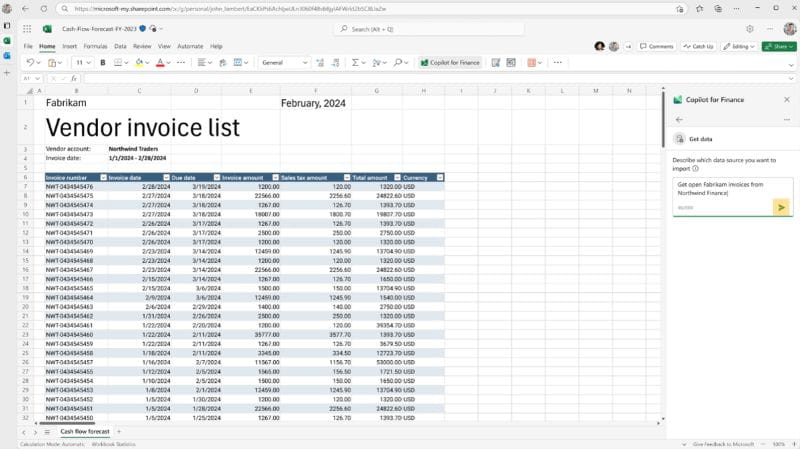Click the Borders icon
The height and width of the screenshot is (449, 800).
pos(118,63)
